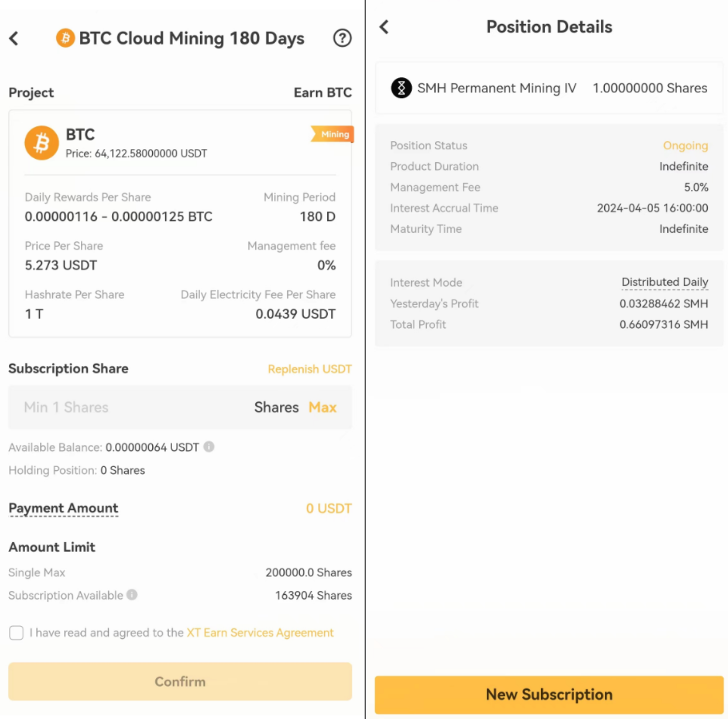Click the small Bitcoin icon in title
This screenshot has width=728, height=719.
tap(65, 38)
